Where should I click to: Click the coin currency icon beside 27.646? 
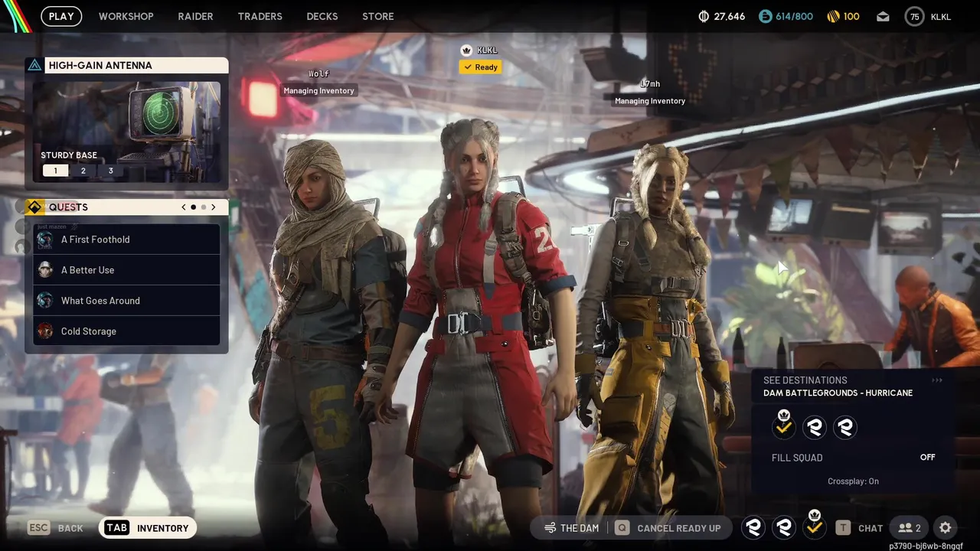[x=704, y=16]
